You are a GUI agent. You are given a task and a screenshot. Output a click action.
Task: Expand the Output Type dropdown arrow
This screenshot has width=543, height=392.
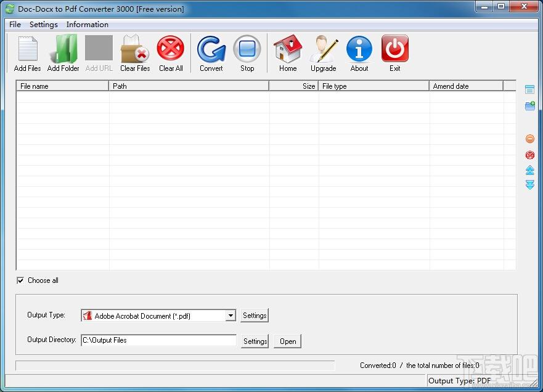231,316
